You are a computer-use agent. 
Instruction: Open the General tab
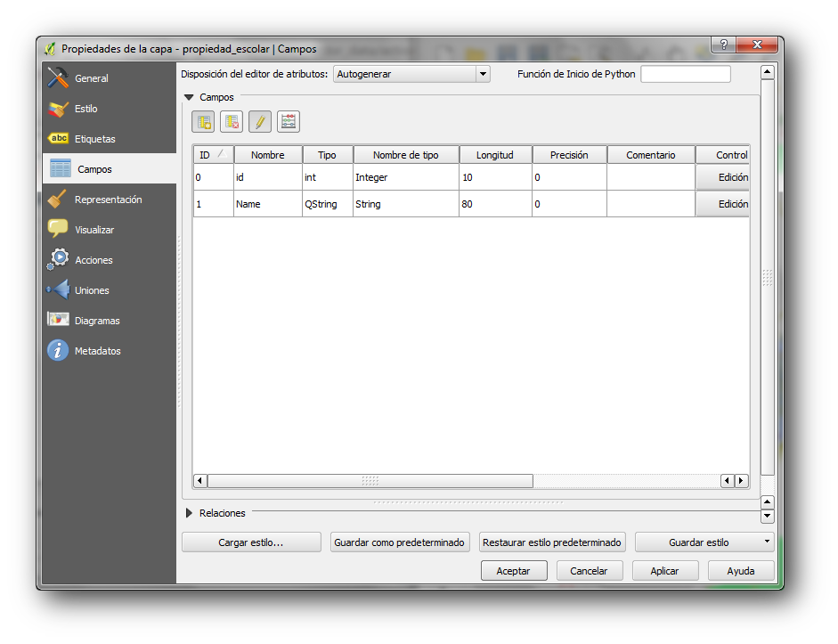(109, 78)
